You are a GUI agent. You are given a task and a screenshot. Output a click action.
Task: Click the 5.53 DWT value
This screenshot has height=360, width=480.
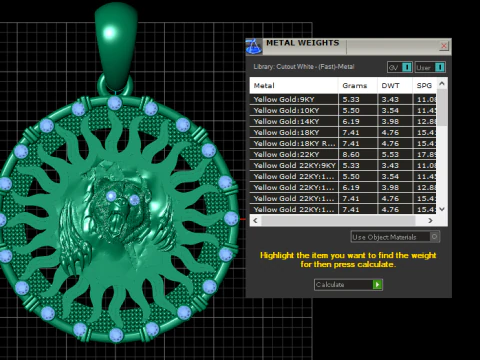[x=390, y=155]
